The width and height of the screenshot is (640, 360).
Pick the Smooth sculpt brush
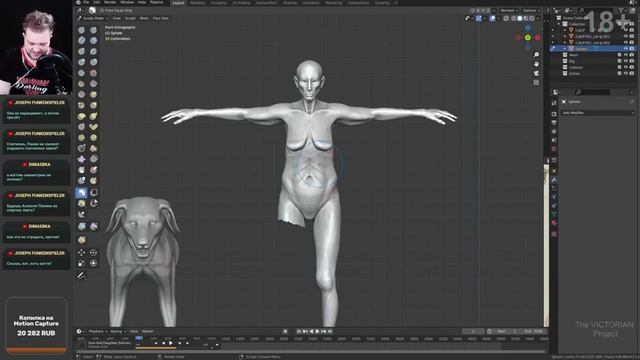coord(93,73)
